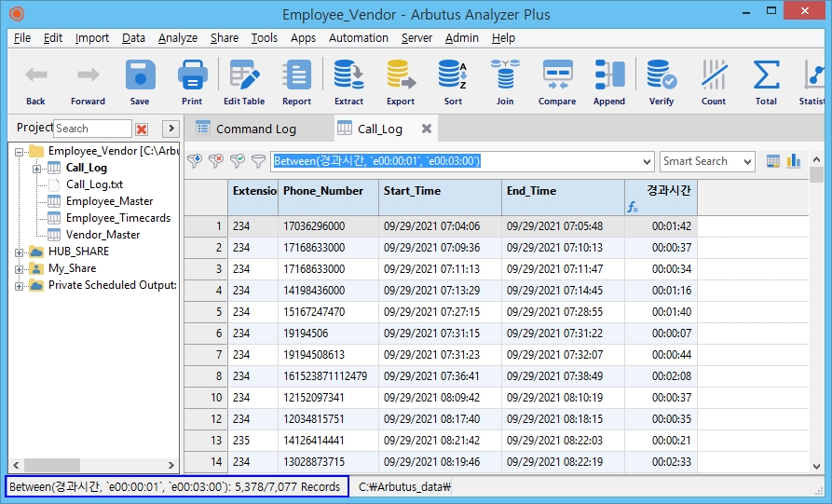
Task: Click the Start_Time column header
Action: click(x=440, y=198)
